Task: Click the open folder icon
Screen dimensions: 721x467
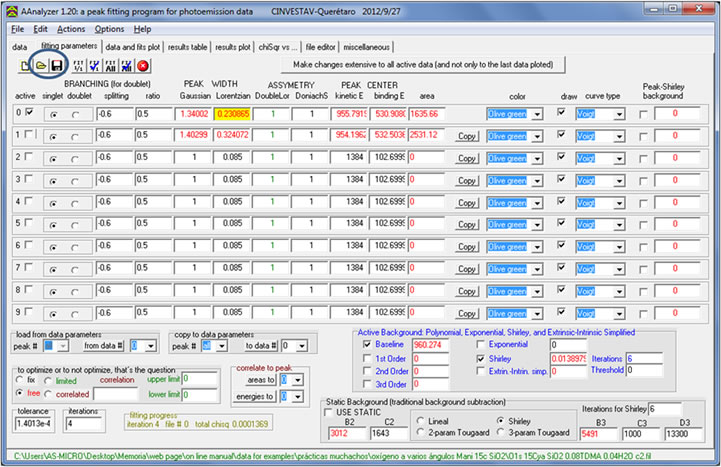Action: tap(41, 65)
